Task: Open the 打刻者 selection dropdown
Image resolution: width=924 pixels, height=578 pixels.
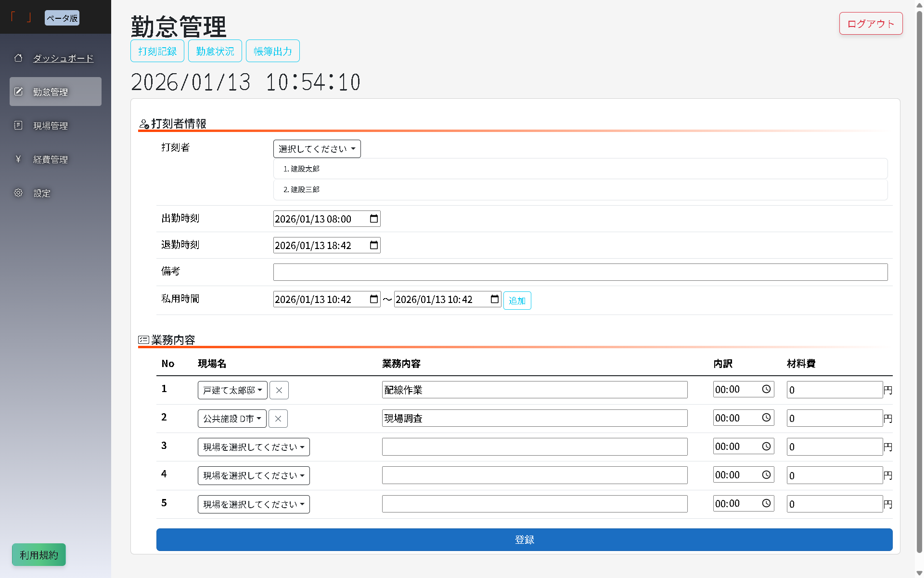Action: click(316, 148)
